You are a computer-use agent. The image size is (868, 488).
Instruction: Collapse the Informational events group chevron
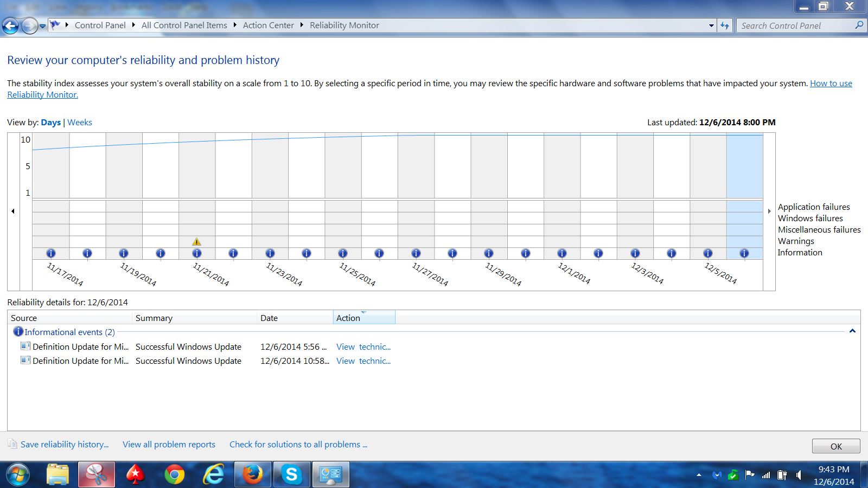click(x=852, y=331)
